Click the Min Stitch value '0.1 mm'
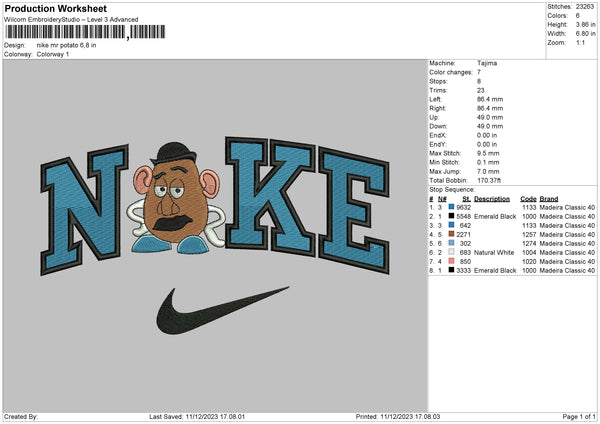This screenshot has width=600, height=424. click(x=488, y=162)
